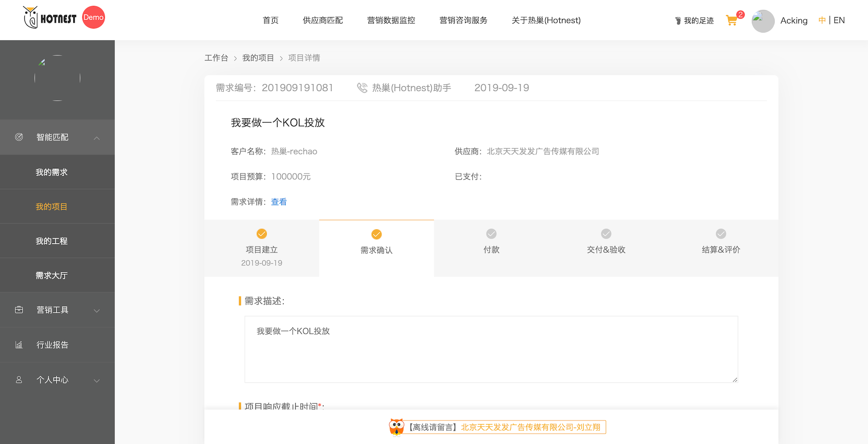This screenshot has height=444, width=868.
Task: Click the 需求描述 text area
Action: coord(491,349)
